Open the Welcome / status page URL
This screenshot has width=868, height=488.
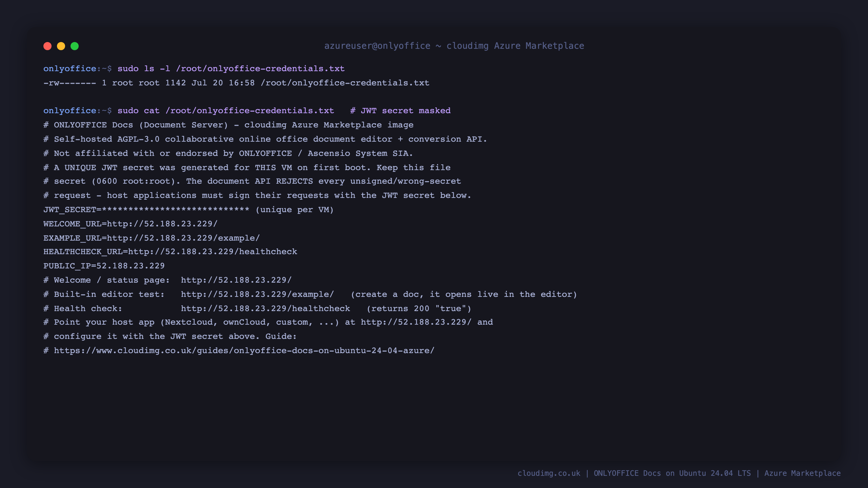coord(236,280)
